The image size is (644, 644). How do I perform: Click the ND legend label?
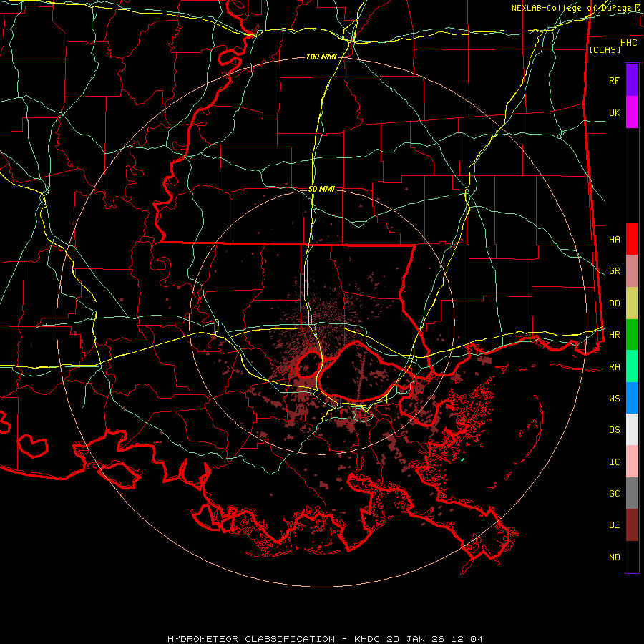[x=614, y=557]
